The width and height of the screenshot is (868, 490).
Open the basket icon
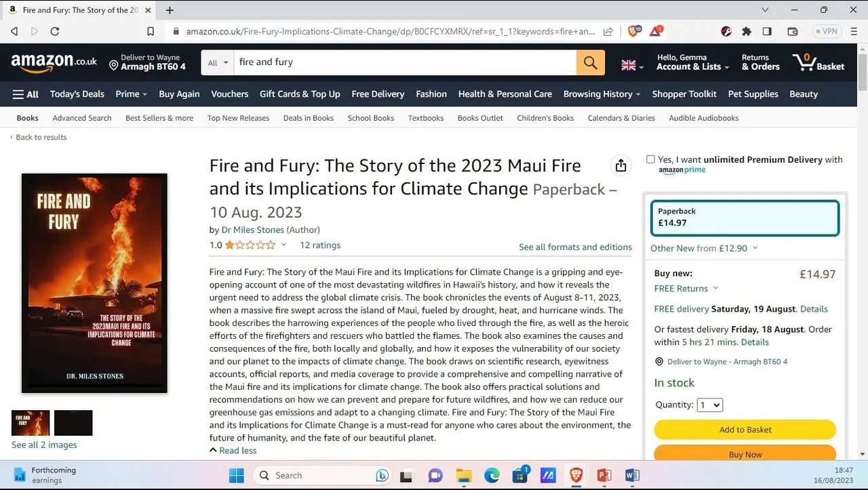(818, 62)
